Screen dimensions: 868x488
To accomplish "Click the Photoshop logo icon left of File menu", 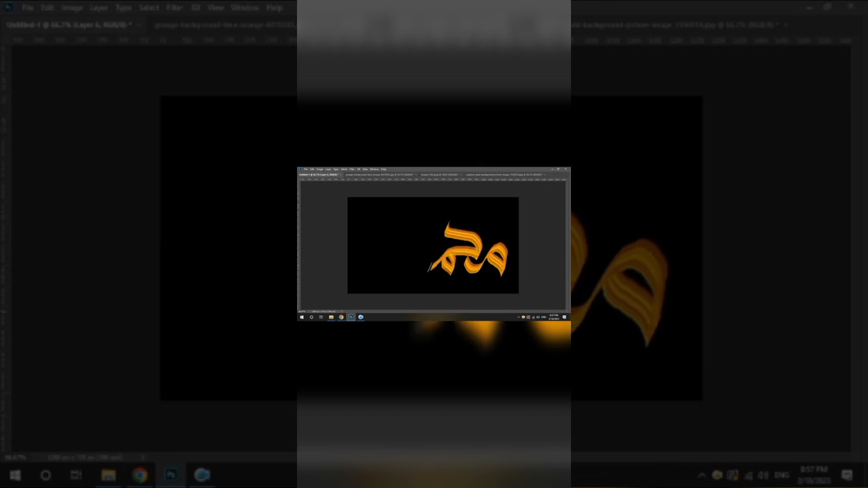I will click(300, 169).
